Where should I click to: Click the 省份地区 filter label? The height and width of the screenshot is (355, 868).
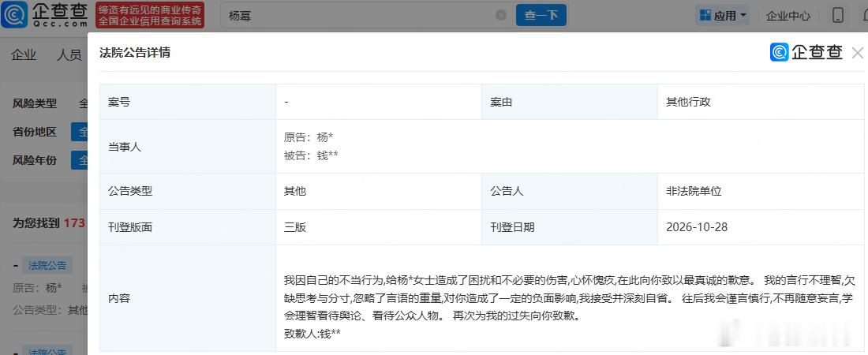34,132
